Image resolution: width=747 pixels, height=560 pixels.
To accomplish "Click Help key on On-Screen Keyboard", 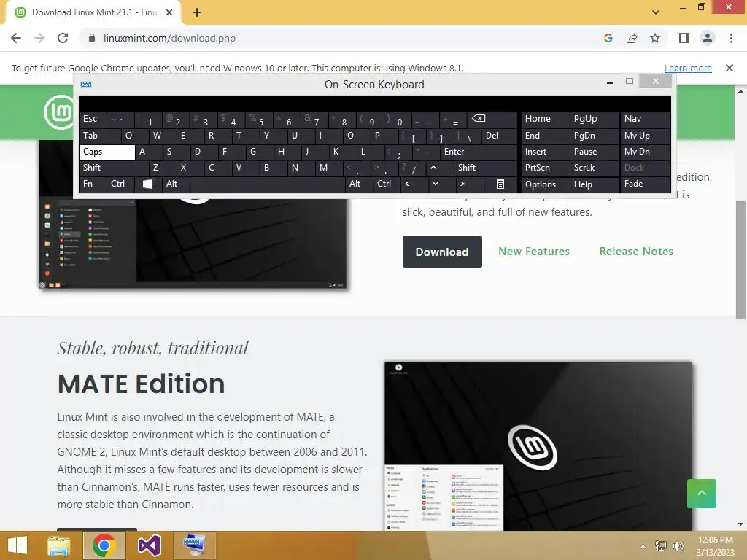I will point(594,184).
